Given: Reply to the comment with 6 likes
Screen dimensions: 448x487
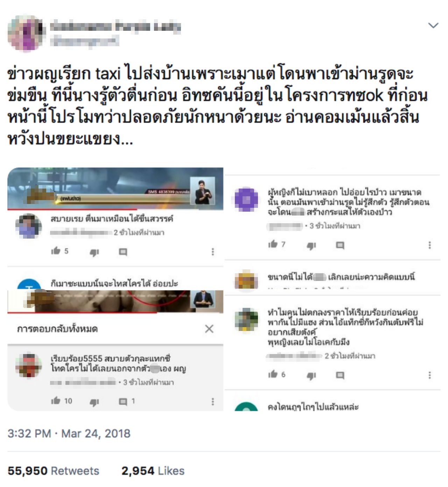Looking at the screenshot, I should [x=340, y=375].
